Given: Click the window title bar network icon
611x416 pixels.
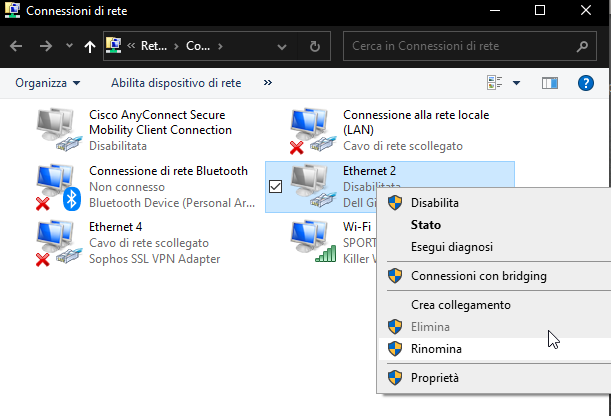Looking at the screenshot, I should click(12, 11).
